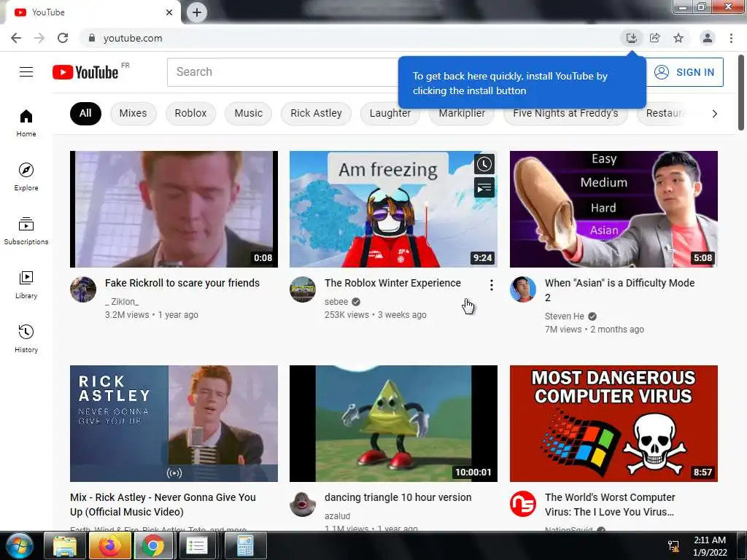Click the network tray icon

[x=673, y=545]
